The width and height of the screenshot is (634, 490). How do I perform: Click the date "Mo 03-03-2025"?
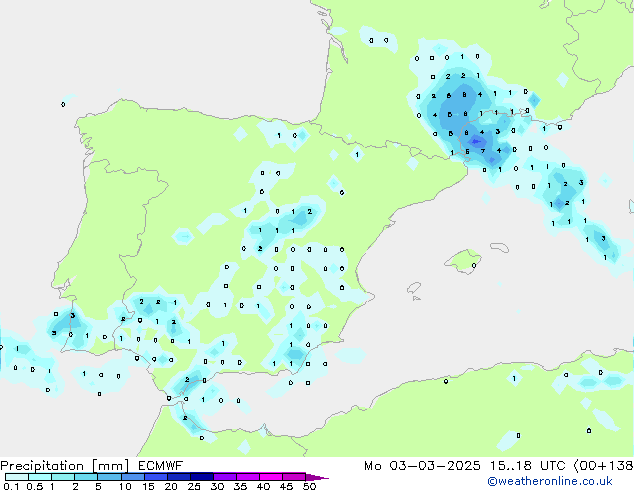tap(422, 466)
